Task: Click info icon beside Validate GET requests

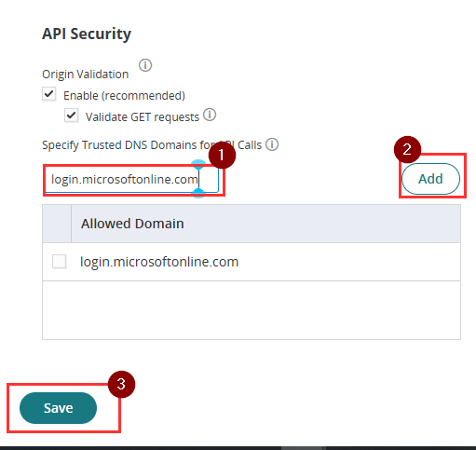Action: click(x=210, y=115)
